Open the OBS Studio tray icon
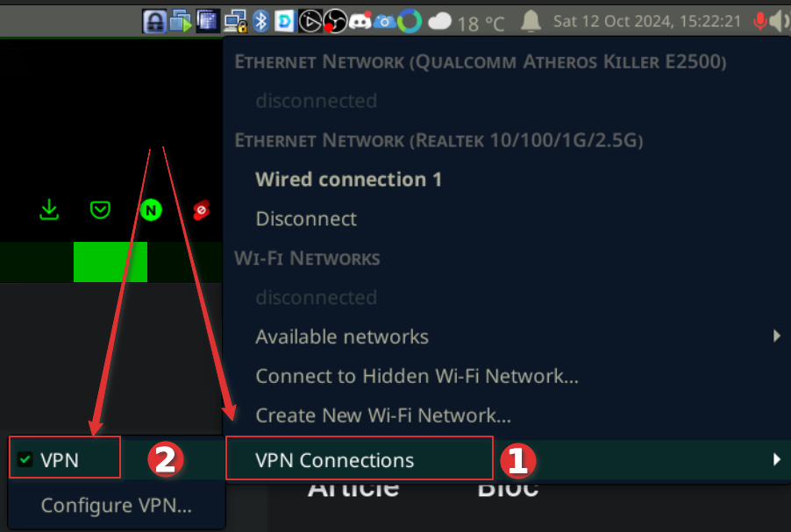791x532 pixels. (334, 21)
